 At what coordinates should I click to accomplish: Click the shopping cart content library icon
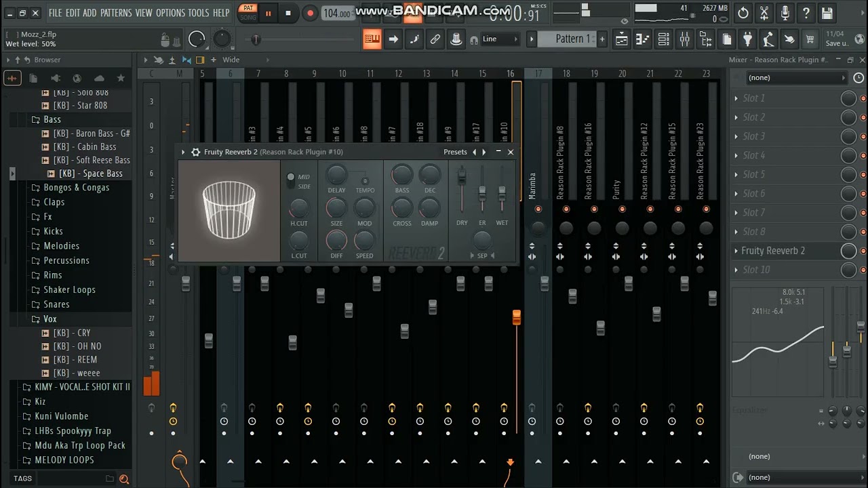pos(810,39)
